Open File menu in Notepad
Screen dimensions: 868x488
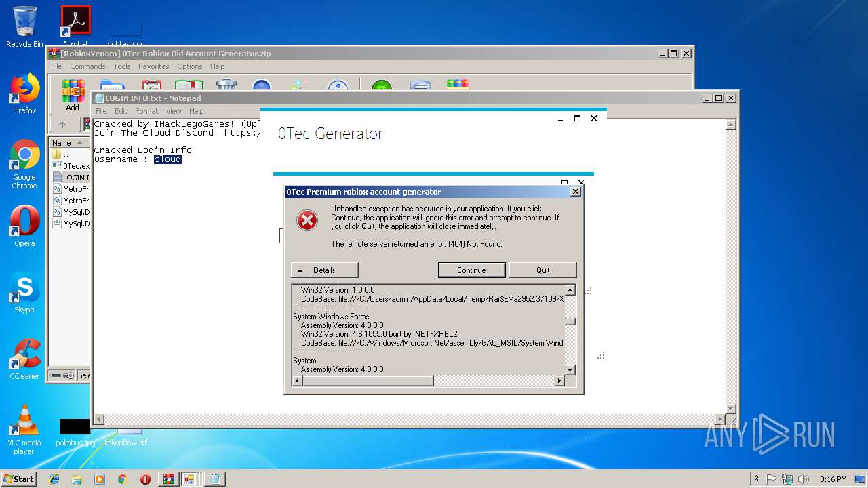coord(101,111)
